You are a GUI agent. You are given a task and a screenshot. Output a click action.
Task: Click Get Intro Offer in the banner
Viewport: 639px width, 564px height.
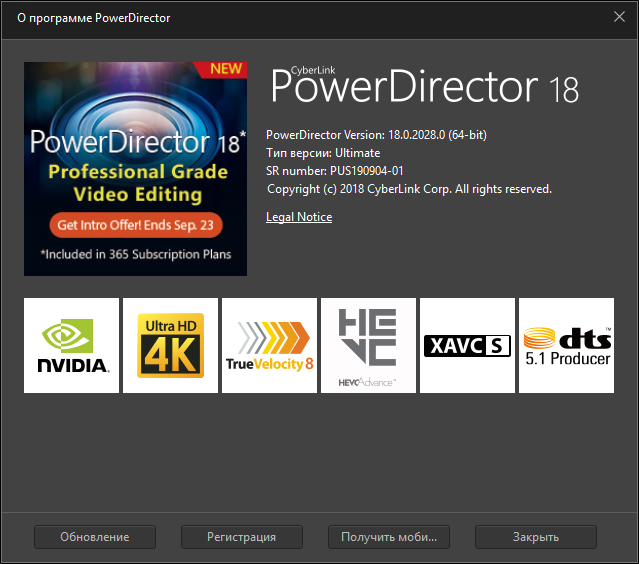coord(134,224)
